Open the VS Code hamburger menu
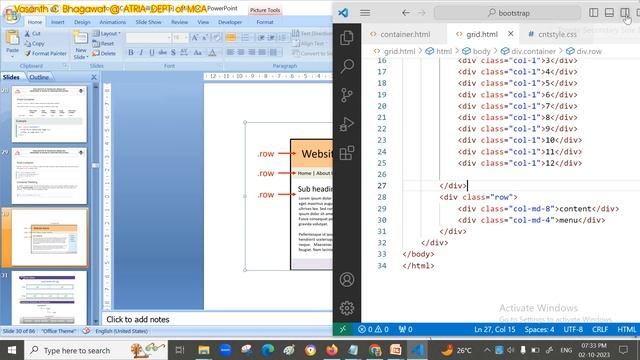 [365, 13]
